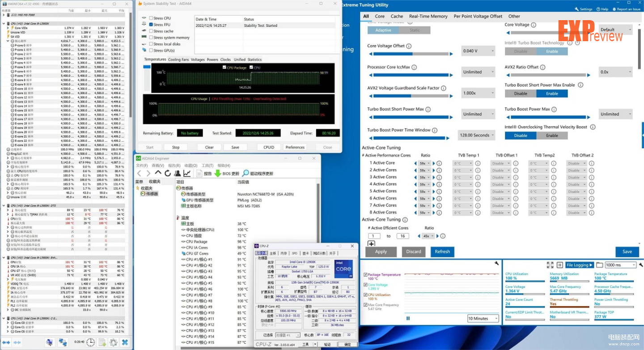The width and height of the screenshot is (644, 350).
Task: Enable Intel Overclocking Thermal Velocity Boost
Action: [x=552, y=136]
